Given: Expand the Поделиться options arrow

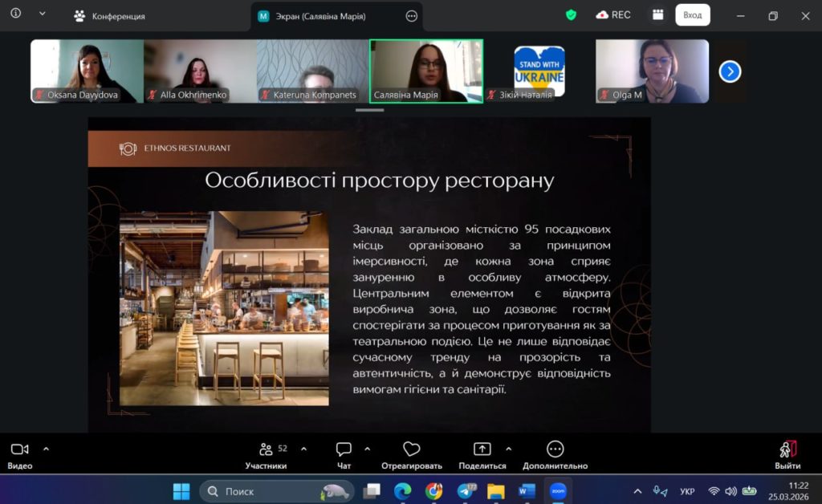Looking at the screenshot, I should point(508,449).
